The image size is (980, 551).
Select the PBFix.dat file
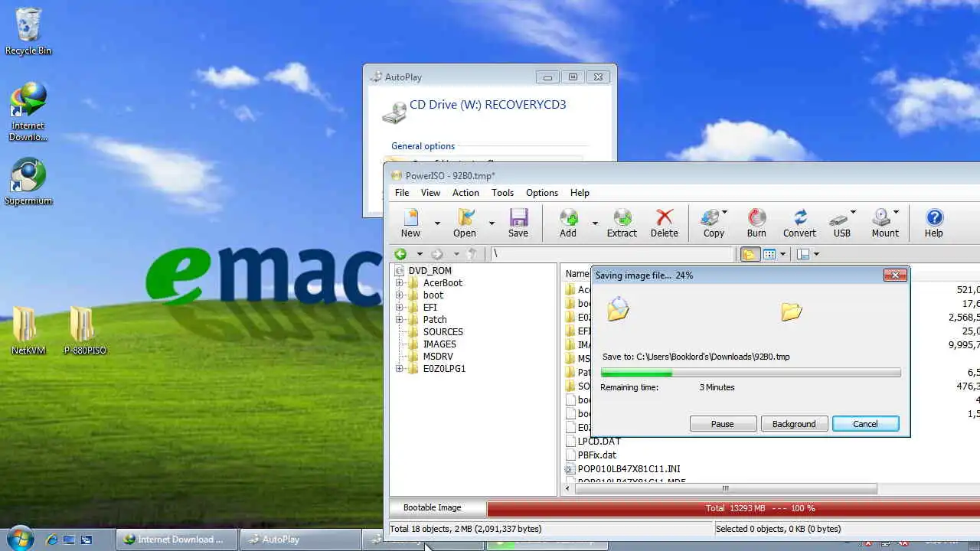click(x=590, y=455)
